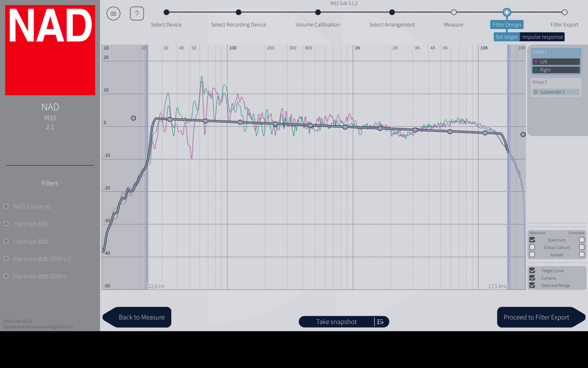Select the Right speaker channel
The image size is (588, 368).
tap(556, 70)
